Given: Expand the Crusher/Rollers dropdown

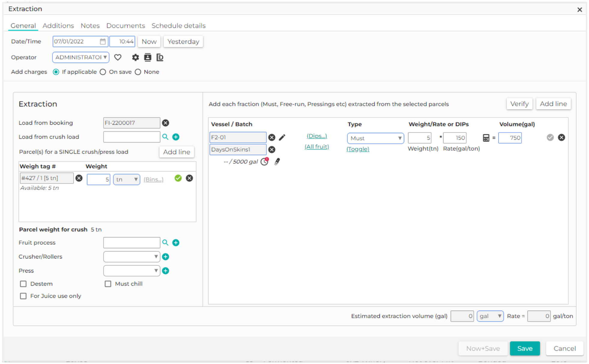Looking at the screenshot, I should 131,257.
